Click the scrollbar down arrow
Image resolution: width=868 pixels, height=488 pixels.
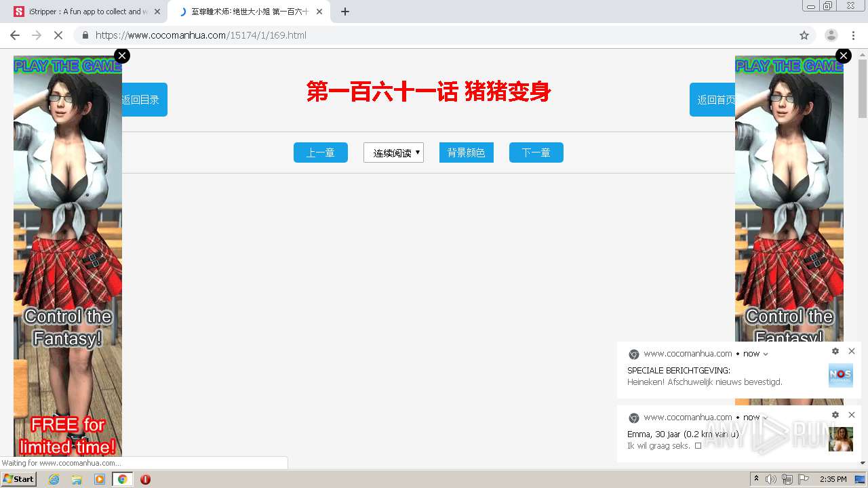click(x=863, y=464)
